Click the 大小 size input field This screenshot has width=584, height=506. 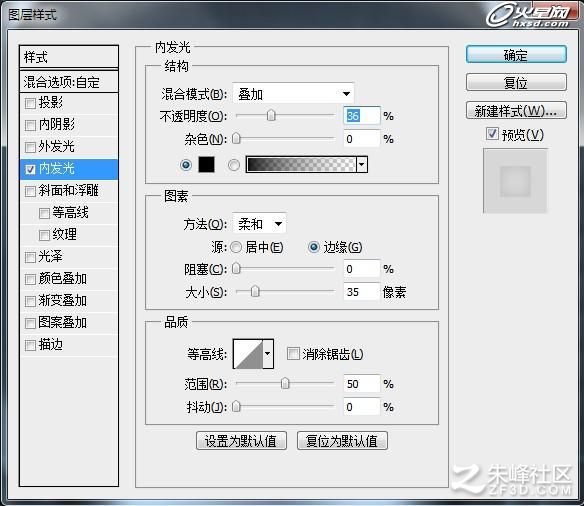tap(362, 292)
